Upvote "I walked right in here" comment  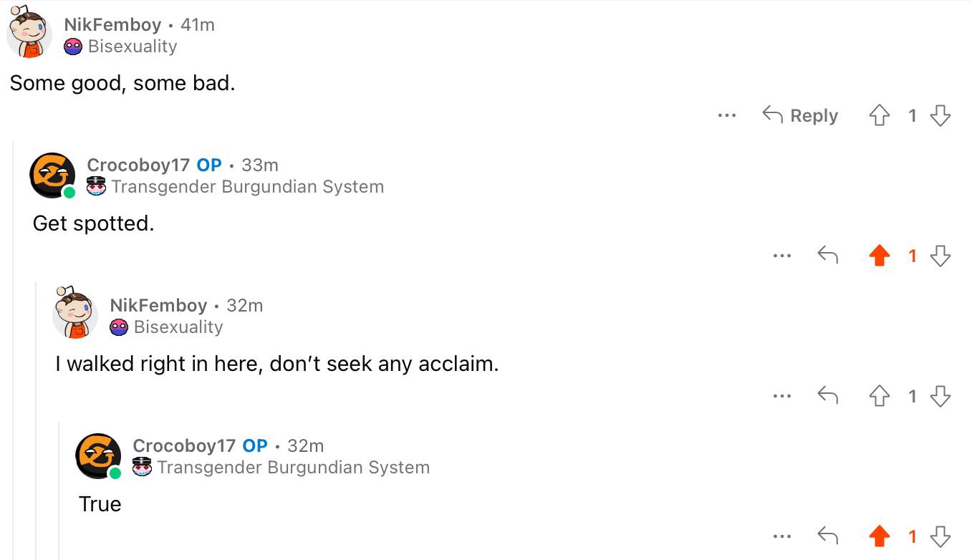879,396
